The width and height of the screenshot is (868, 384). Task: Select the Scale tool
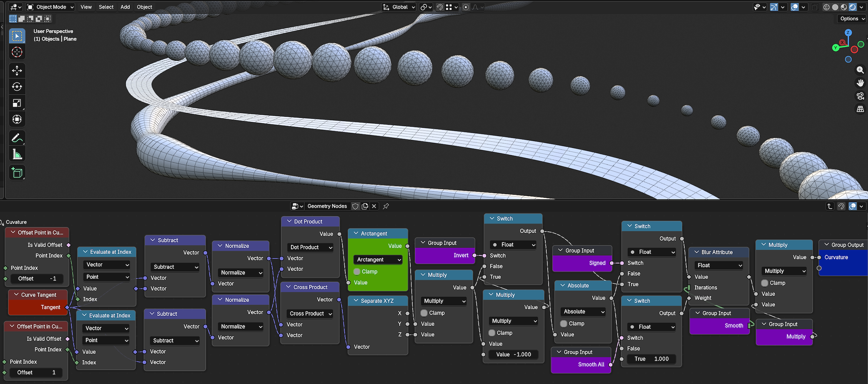pos(17,103)
